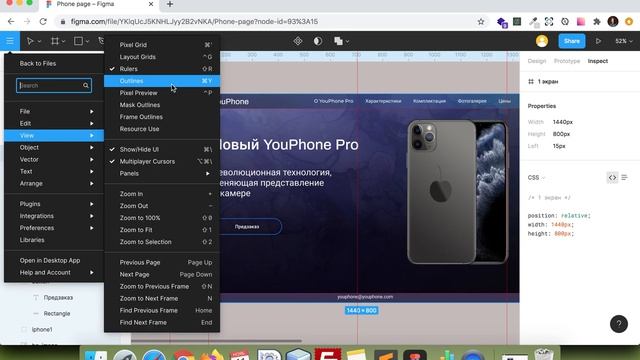Expand the Panels submenu
The height and width of the screenshot is (360, 640).
coord(162,173)
